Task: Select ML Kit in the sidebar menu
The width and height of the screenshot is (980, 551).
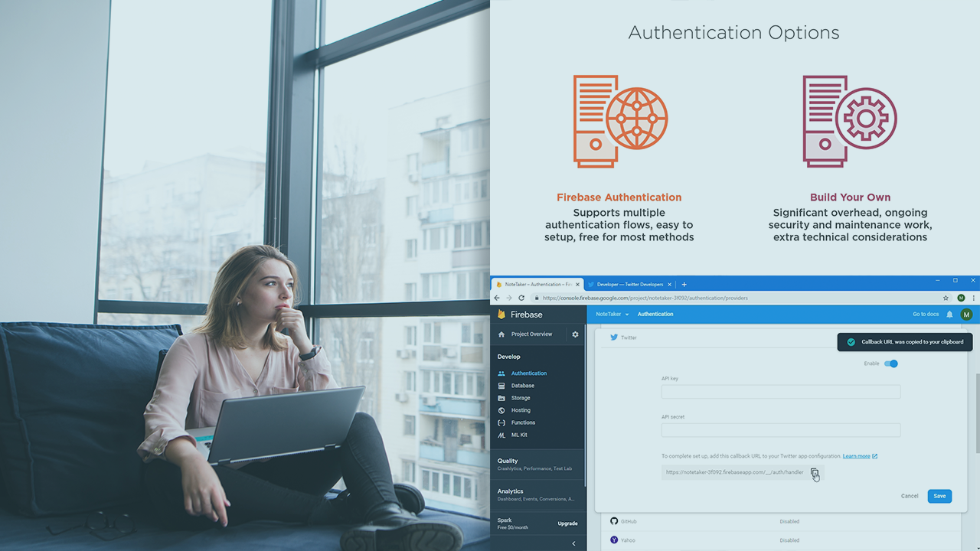Action: [519, 435]
